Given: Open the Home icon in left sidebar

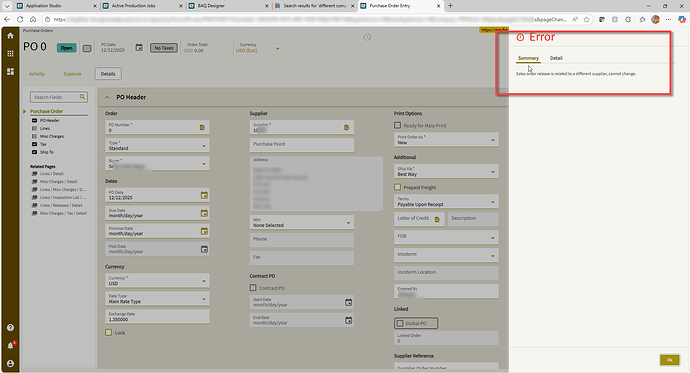Looking at the screenshot, I should pyautogui.click(x=10, y=36).
